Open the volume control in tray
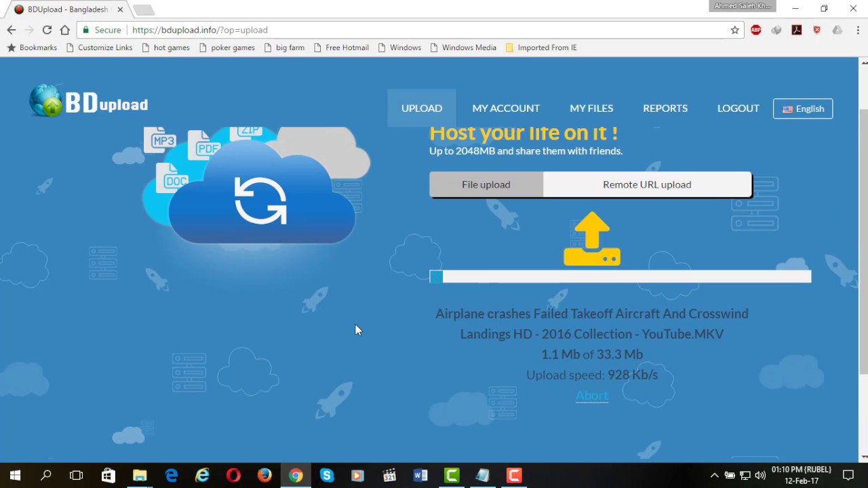This screenshot has height=488, width=868. point(760,475)
